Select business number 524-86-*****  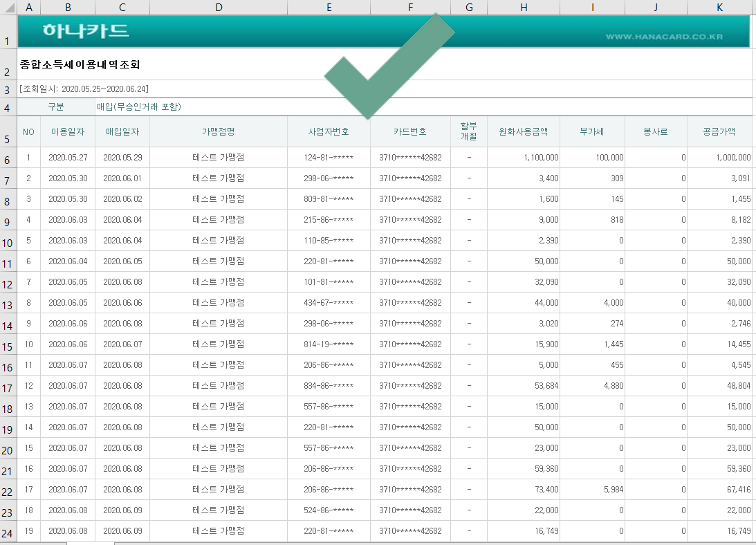(329, 510)
